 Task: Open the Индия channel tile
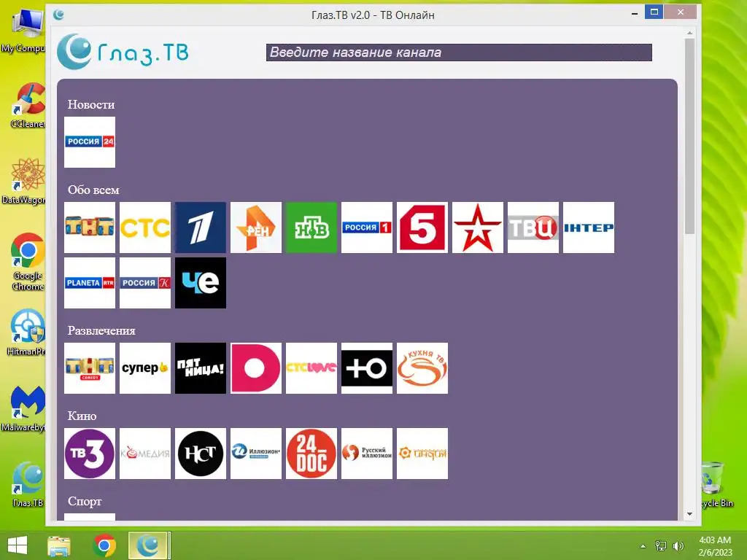422,454
